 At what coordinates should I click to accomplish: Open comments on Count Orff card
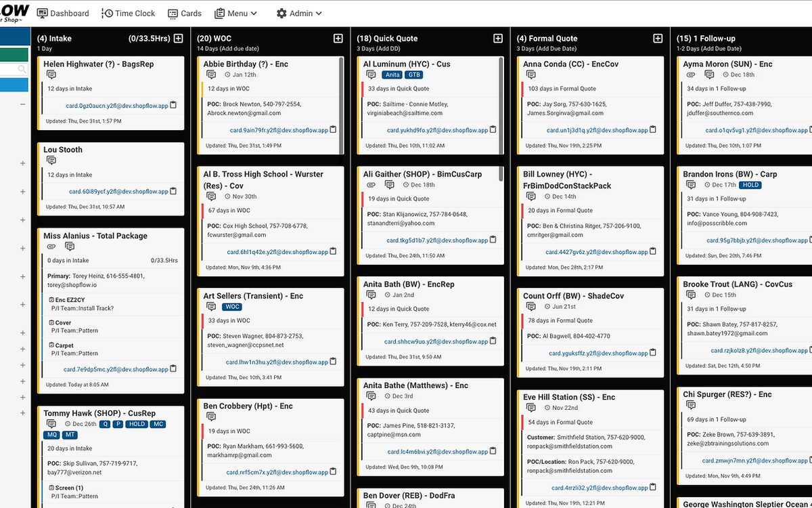coord(531,307)
